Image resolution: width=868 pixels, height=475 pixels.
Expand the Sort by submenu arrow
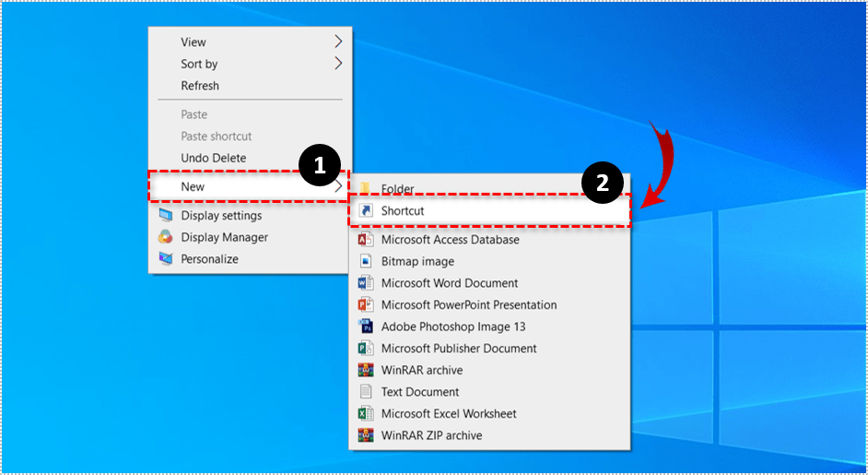(338, 64)
